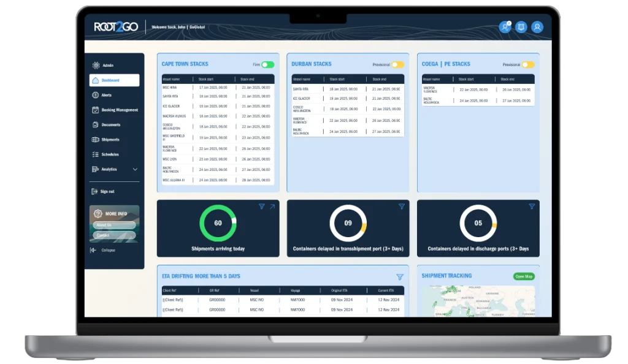Click the Contact button under More Info

click(114, 235)
